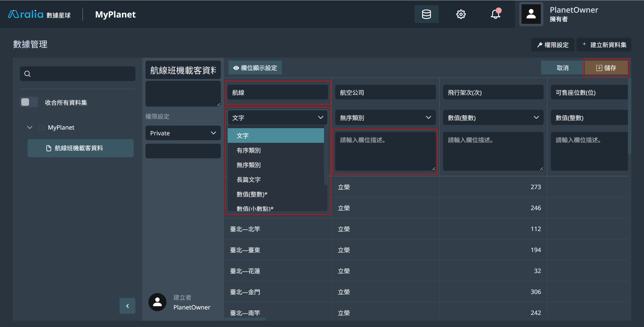Screen dimensions: 644x327
Task: Open the Private permission dropdown
Action: pyautogui.click(x=183, y=133)
